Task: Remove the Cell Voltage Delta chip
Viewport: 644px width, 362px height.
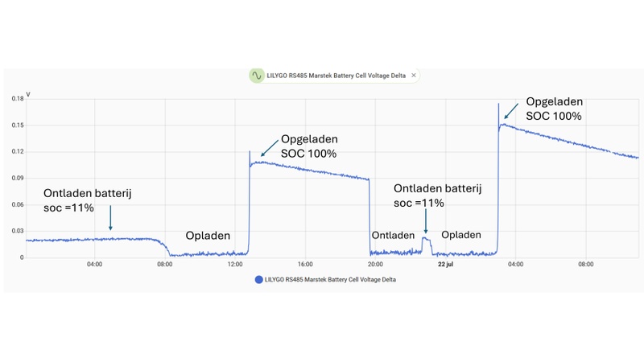Action: (x=414, y=76)
